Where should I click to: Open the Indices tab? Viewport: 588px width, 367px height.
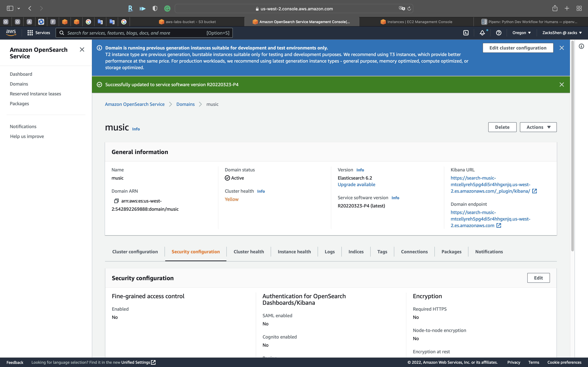point(356,252)
